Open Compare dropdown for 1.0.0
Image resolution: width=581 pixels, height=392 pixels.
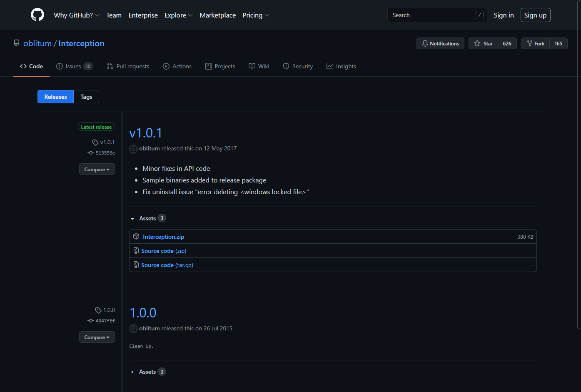pyautogui.click(x=97, y=337)
